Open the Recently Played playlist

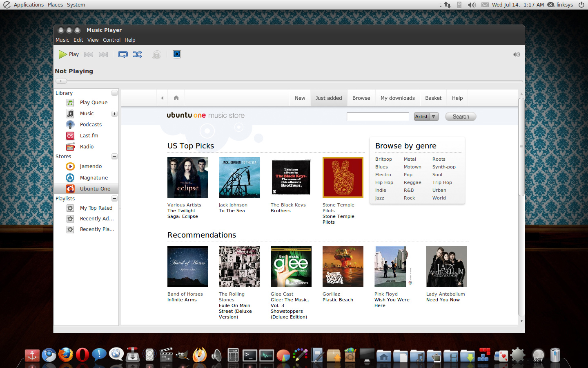pos(87,229)
